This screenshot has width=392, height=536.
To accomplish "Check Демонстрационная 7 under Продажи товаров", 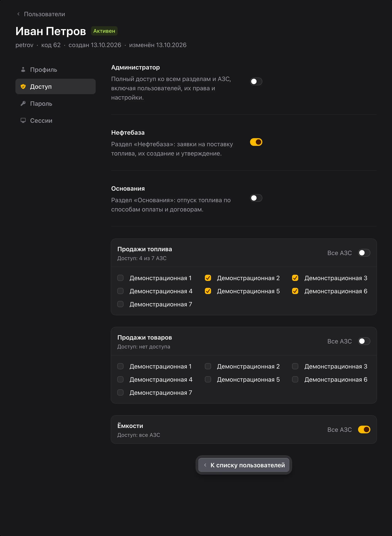I will click(120, 392).
